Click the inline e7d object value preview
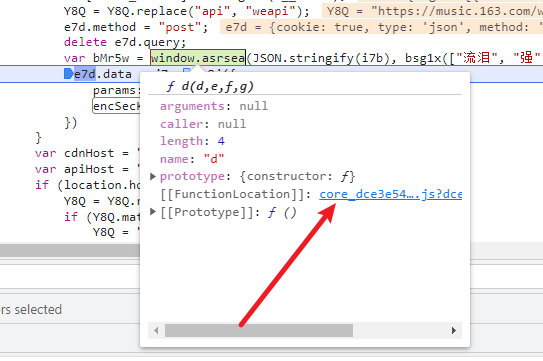The width and height of the screenshot is (543, 361). point(381,27)
